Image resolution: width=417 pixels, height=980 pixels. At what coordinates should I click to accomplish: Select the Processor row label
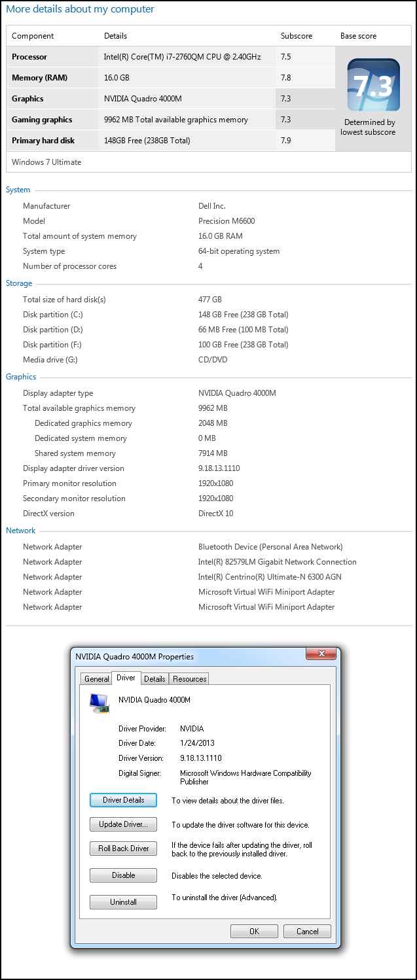tap(29, 57)
